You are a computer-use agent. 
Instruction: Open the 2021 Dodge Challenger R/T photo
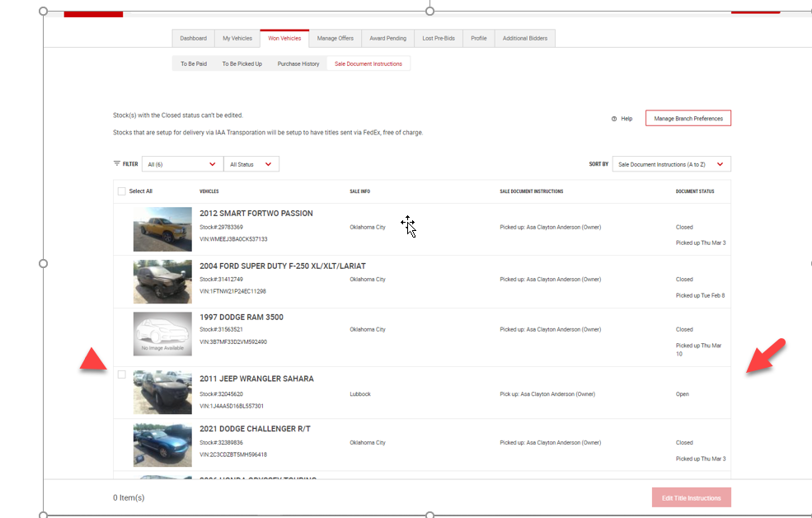point(162,445)
